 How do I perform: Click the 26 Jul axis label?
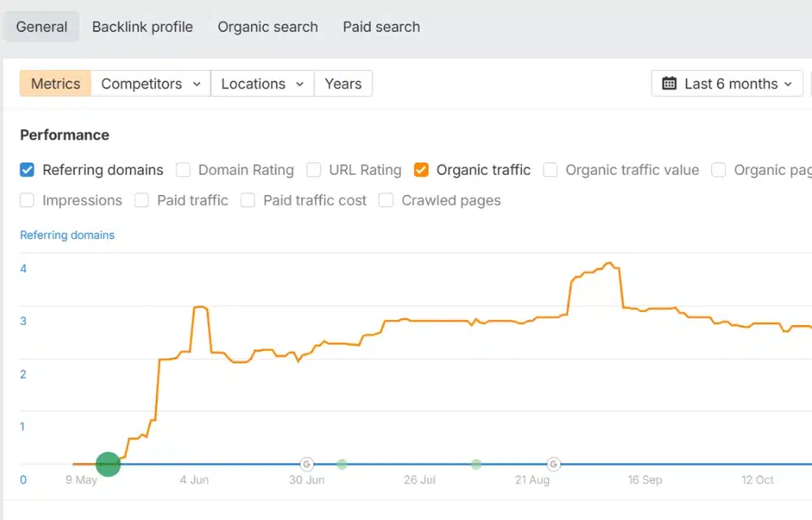click(x=420, y=480)
